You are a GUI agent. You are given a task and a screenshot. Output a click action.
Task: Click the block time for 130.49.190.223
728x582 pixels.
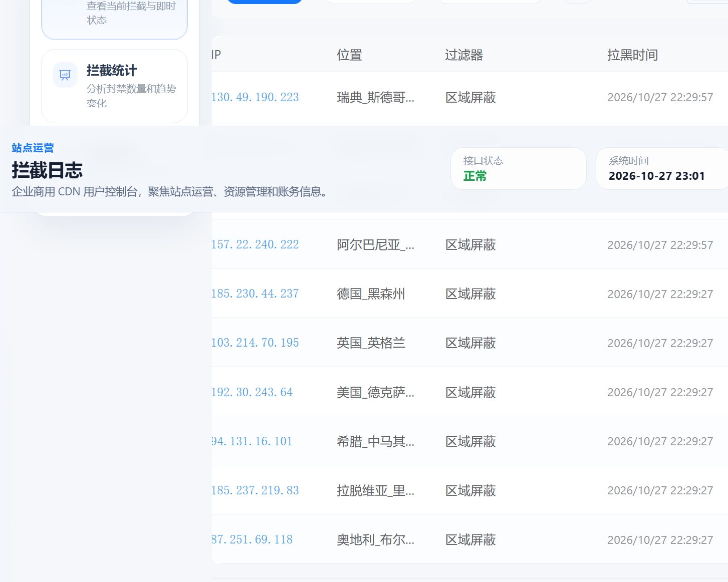[660, 97]
